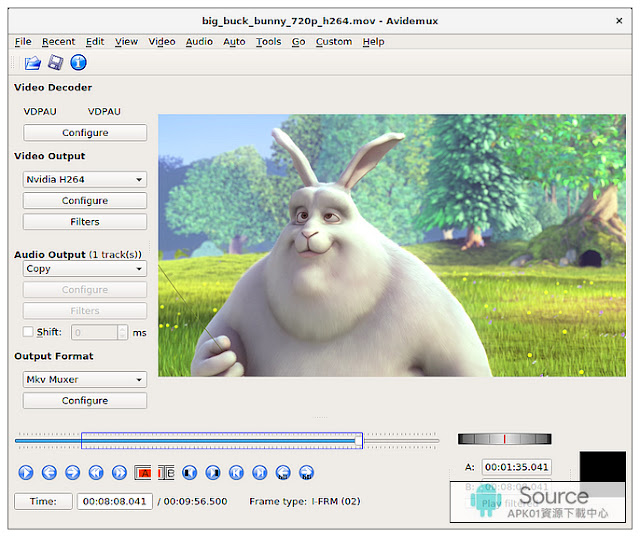Click Configure under Video Output
This screenshot has height=537, width=640.
pyautogui.click(x=85, y=201)
